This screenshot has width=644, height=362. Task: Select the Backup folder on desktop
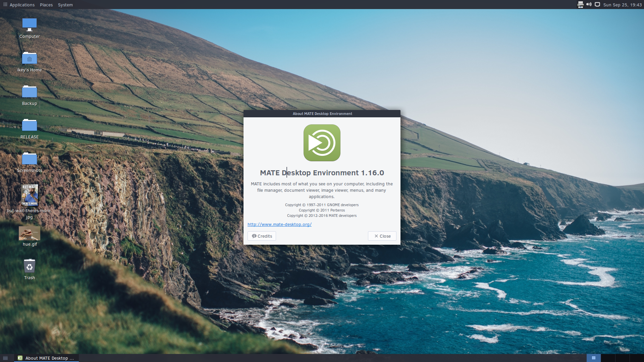[x=30, y=92]
